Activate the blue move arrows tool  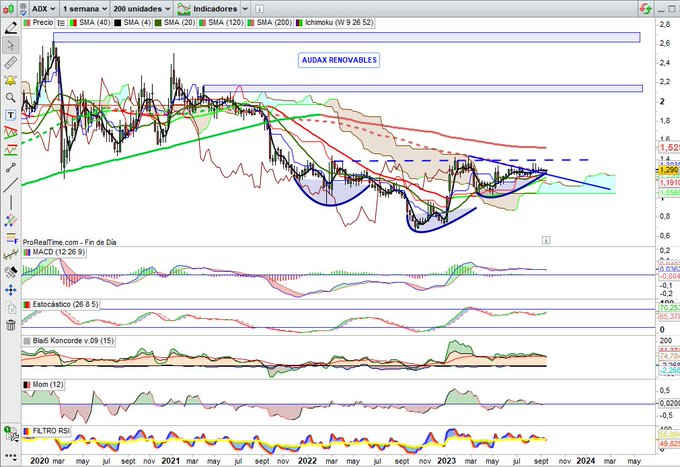11,290
